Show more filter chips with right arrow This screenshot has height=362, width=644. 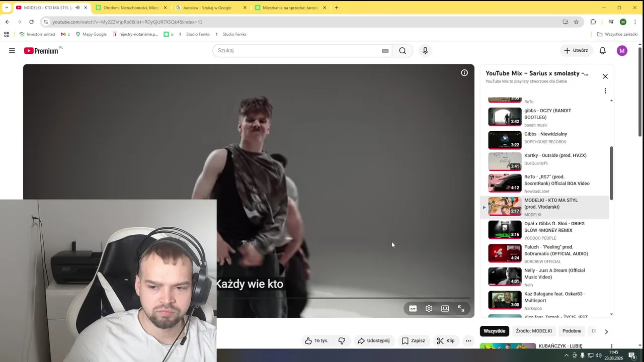coord(606,331)
